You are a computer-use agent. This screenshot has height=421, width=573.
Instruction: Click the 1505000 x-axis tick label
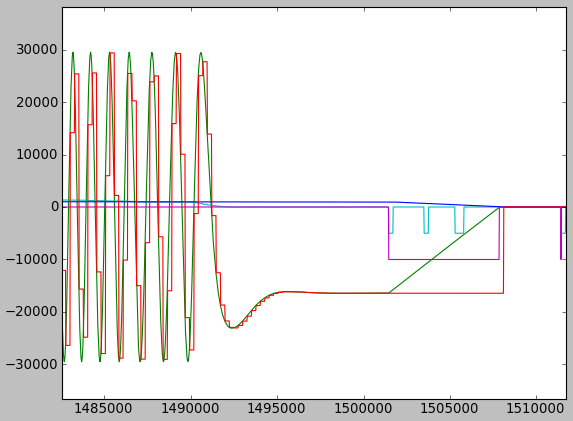(450, 408)
